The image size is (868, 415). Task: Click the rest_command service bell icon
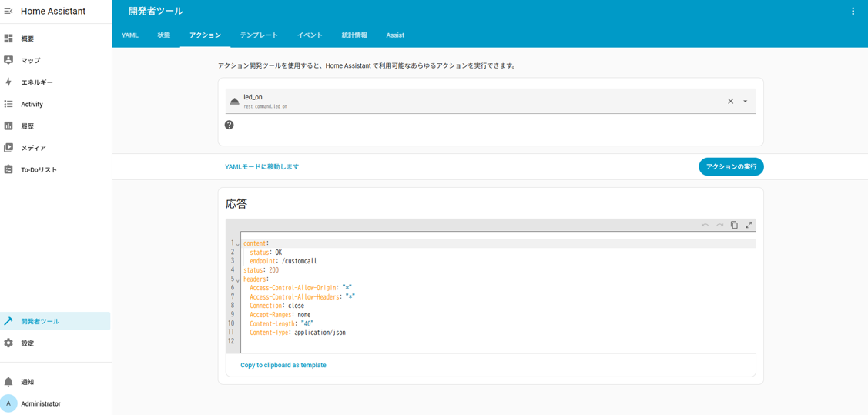(234, 102)
